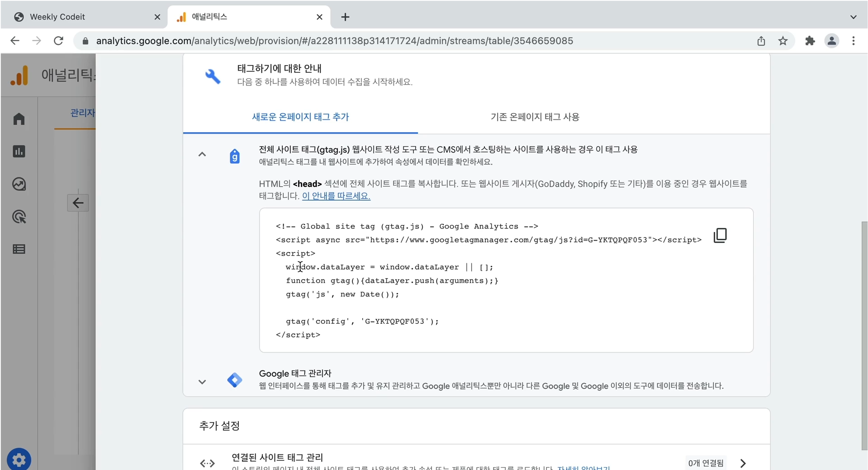
Task: Navigate forward in the browser
Action: click(37, 41)
